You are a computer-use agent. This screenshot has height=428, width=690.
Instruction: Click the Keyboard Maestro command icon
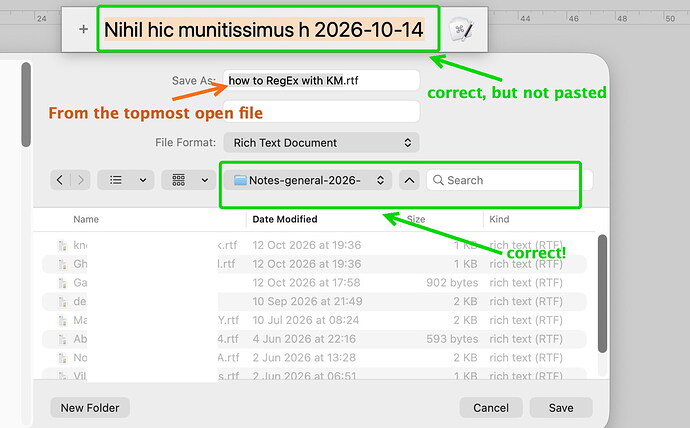pyautogui.click(x=461, y=29)
